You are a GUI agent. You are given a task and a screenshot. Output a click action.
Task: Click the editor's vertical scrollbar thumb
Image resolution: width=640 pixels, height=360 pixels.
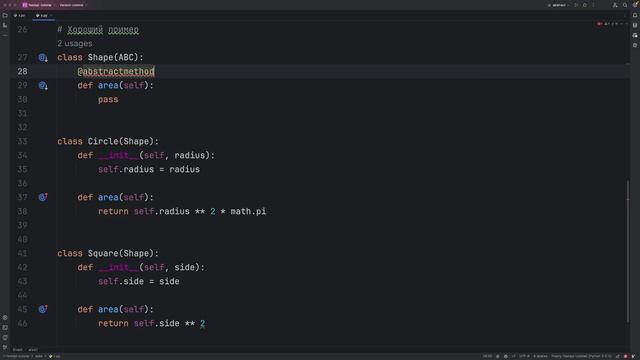628,251
